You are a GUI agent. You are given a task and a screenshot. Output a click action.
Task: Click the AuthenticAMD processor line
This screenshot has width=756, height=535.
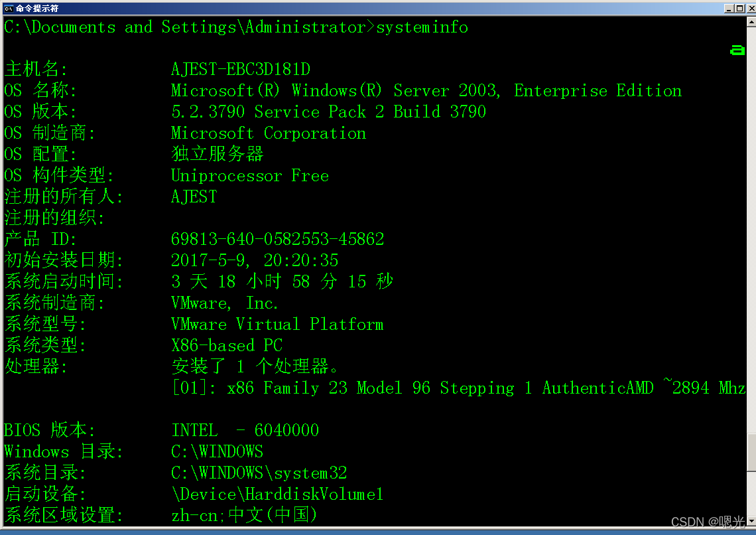click(x=458, y=388)
